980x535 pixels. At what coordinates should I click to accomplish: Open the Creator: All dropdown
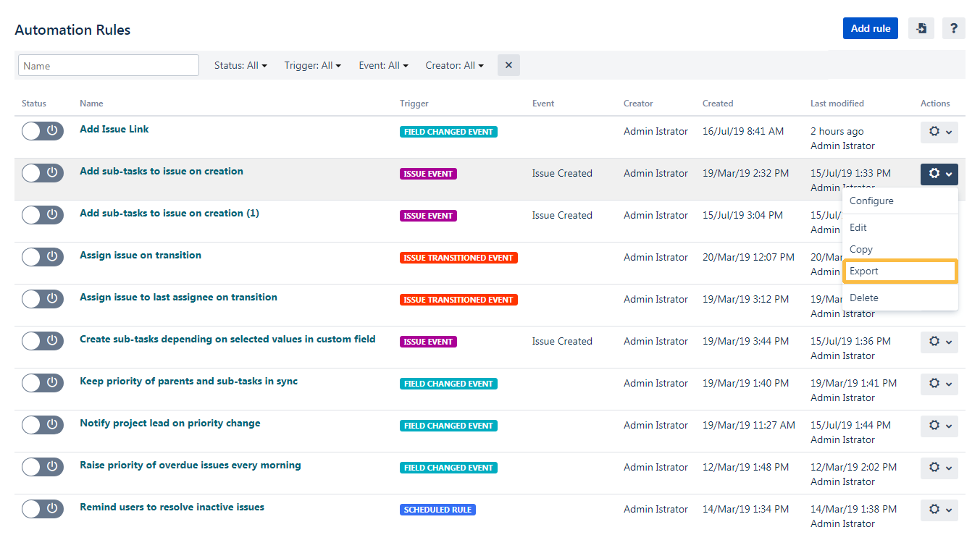[455, 65]
